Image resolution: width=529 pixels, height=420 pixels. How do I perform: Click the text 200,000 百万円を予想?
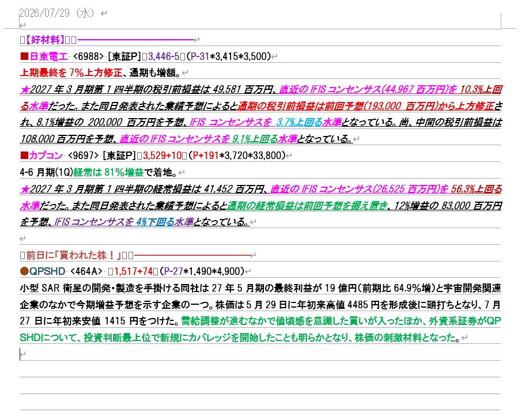click(x=135, y=122)
